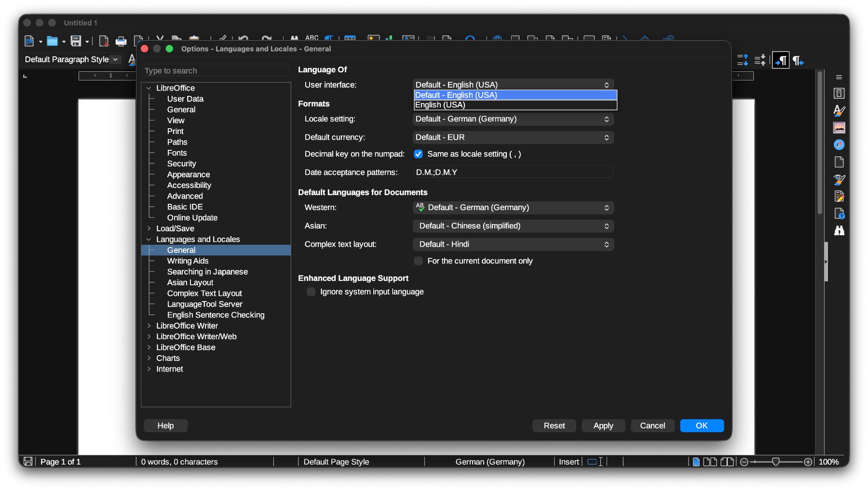Click the Print icon in the toolbar

(x=121, y=41)
